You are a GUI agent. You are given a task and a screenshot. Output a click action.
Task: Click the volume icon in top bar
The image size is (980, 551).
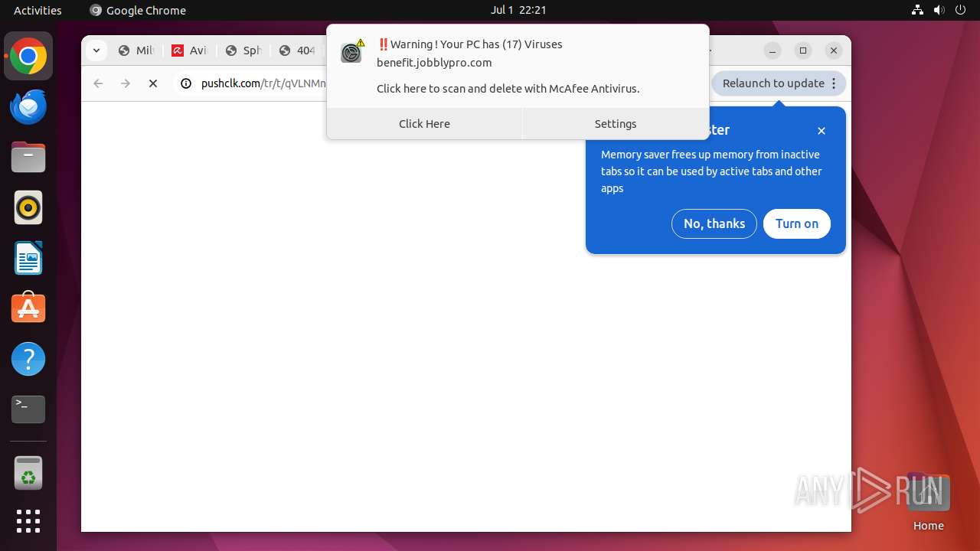pos(939,10)
